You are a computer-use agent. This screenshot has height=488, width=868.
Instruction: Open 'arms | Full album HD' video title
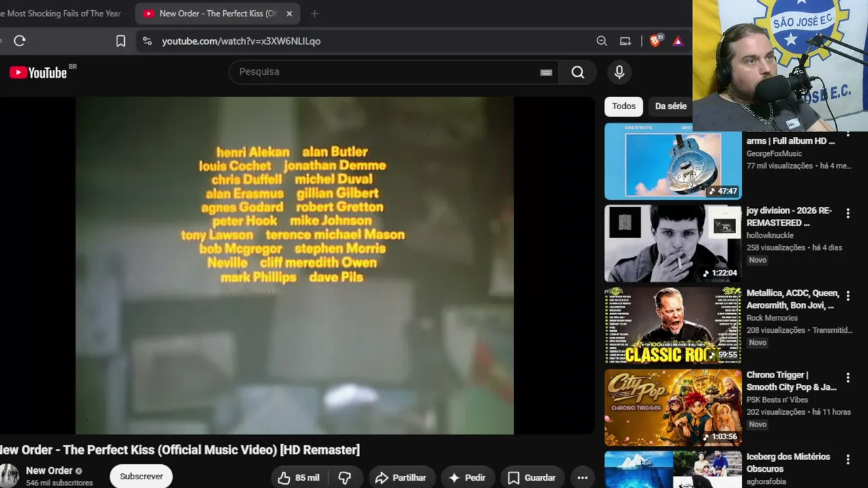[x=791, y=141]
